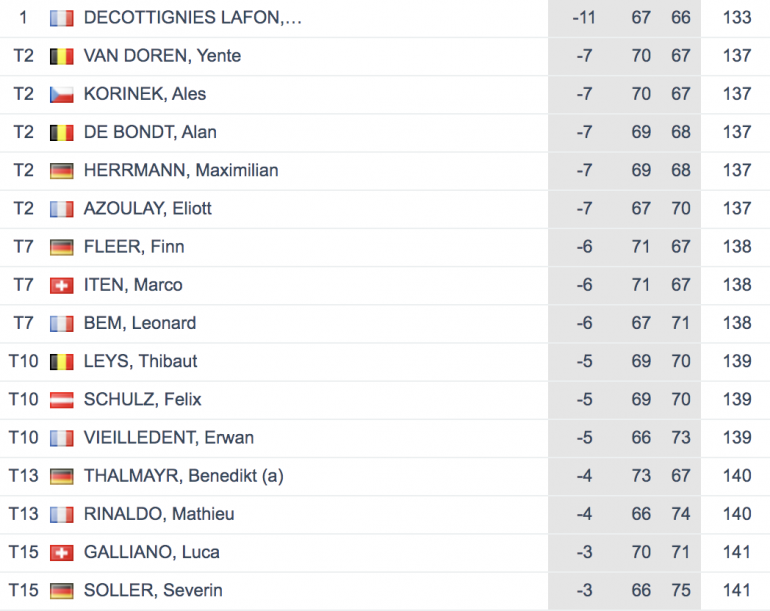Open amateur THALMAYR, Benedikt (a) entry
Image resolution: width=770 pixels, height=611 pixels.
(184, 476)
